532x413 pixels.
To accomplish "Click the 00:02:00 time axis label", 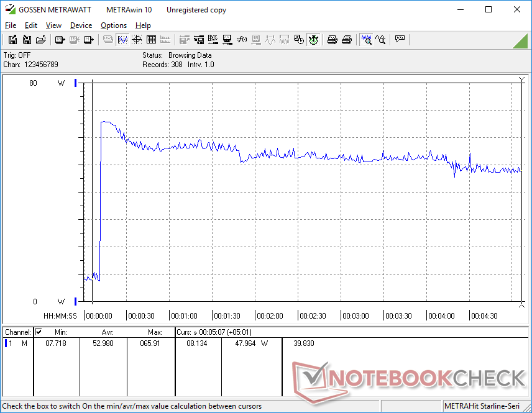I will click(x=270, y=315).
